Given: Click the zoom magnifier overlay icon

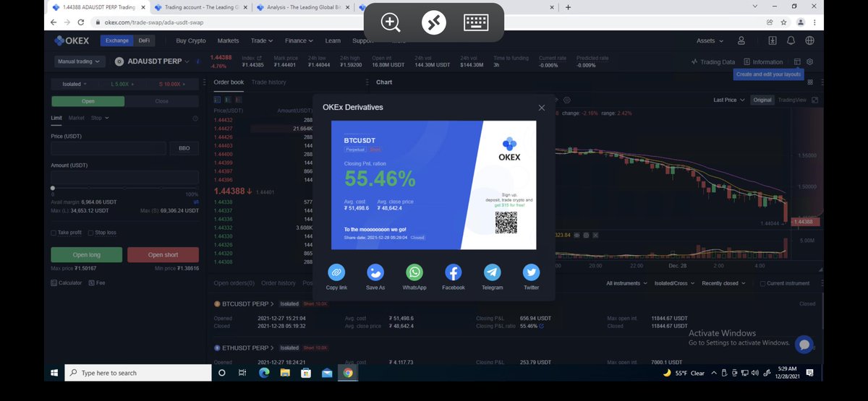Looking at the screenshot, I should [391, 22].
